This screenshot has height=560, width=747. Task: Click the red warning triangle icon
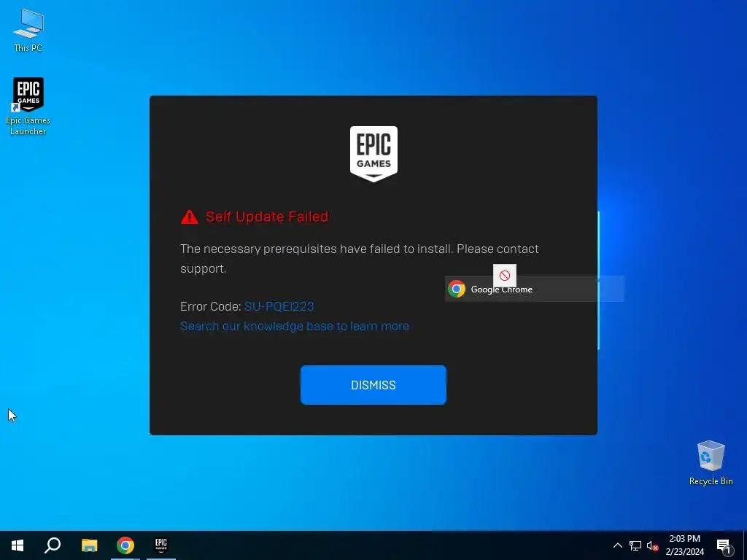click(x=189, y=217)
